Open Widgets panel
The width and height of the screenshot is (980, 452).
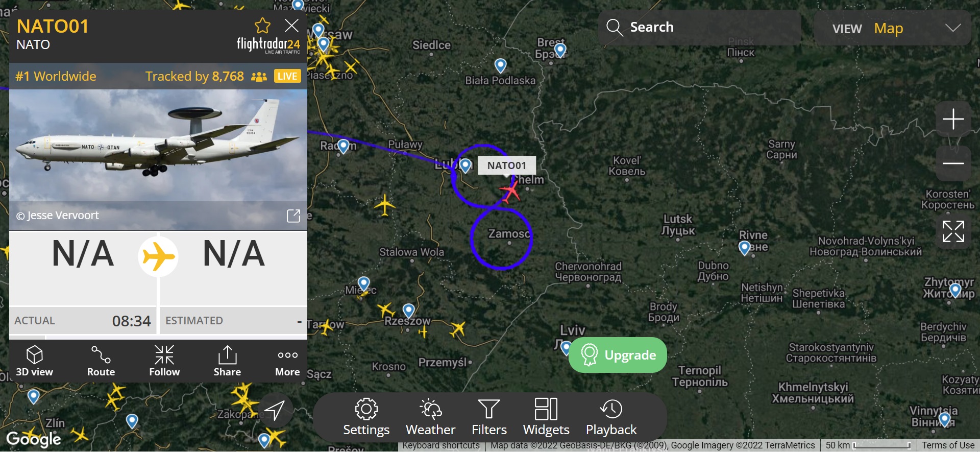pyautogui.click(x=546, y=417)
